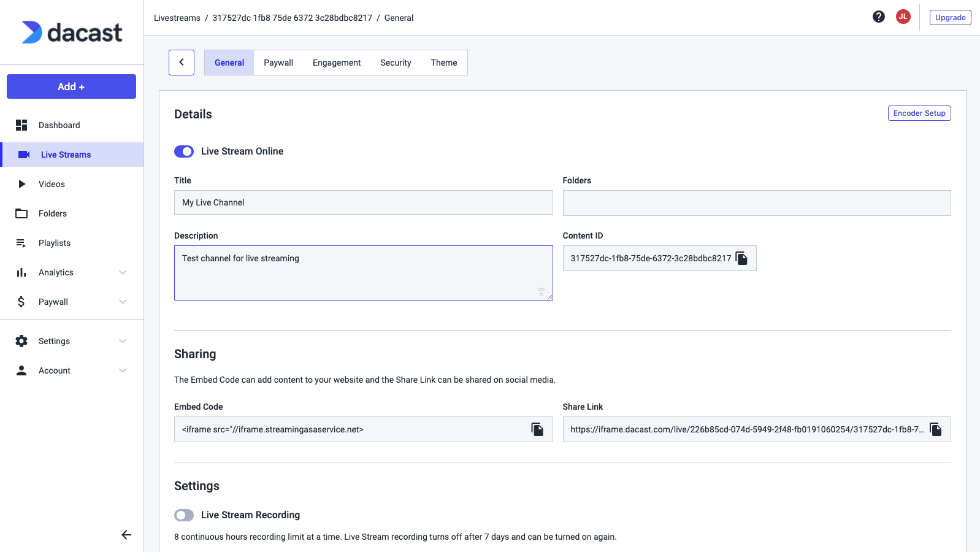Screen dimensions: 980x552
Task: Click the Upgrade button
Action: tap(950, 18)
